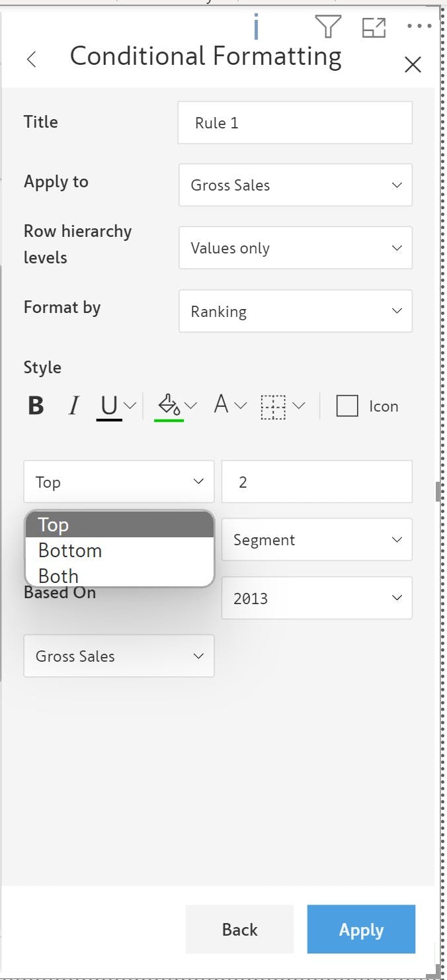This screenshot has width=447, height=980.
Task: Select Bottom from the ranking list
Action: 70,551
